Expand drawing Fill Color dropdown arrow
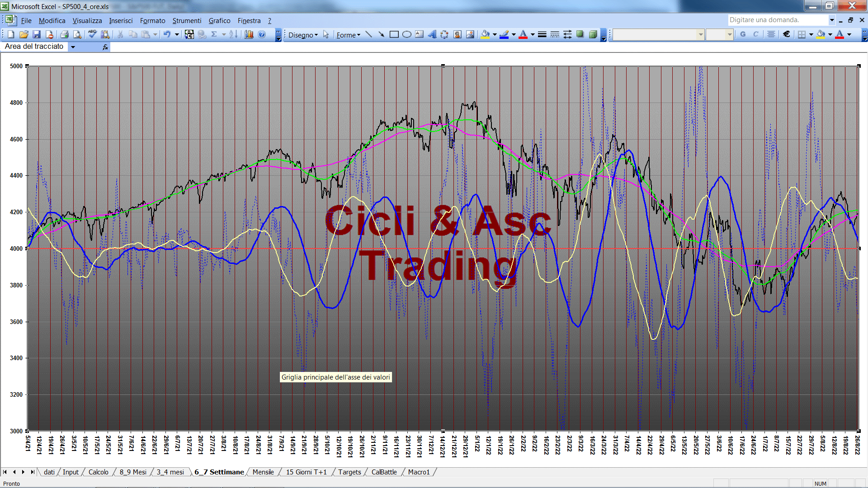Image resolution: width=868 pixels, height=488 pixels. (x=495, y=34)
